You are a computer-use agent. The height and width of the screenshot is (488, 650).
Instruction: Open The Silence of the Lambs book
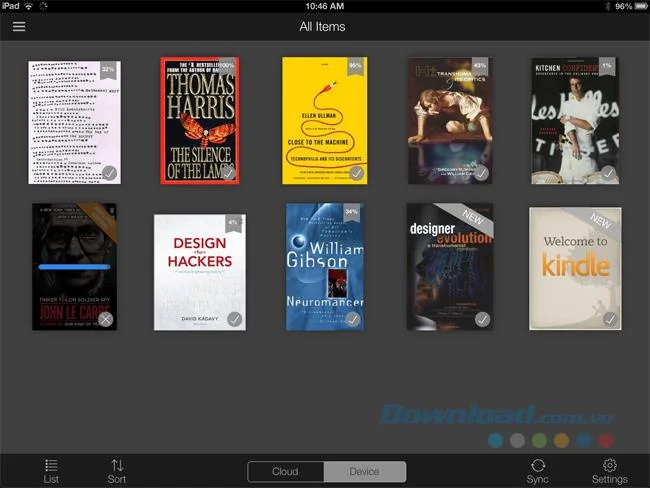[x=200, y=121]
